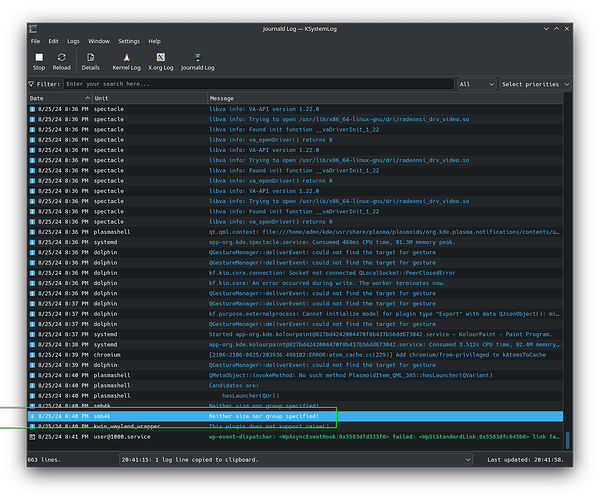Screen dimensions: 601x500
Task: Click the filter funnel icon
Action: pyautogui.click(x=31, y=84)
